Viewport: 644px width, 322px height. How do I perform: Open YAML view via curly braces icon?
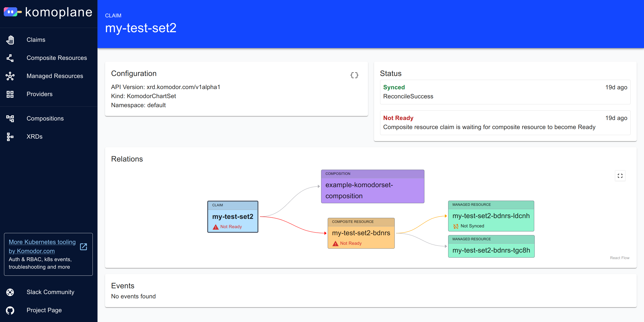[354, 75]
